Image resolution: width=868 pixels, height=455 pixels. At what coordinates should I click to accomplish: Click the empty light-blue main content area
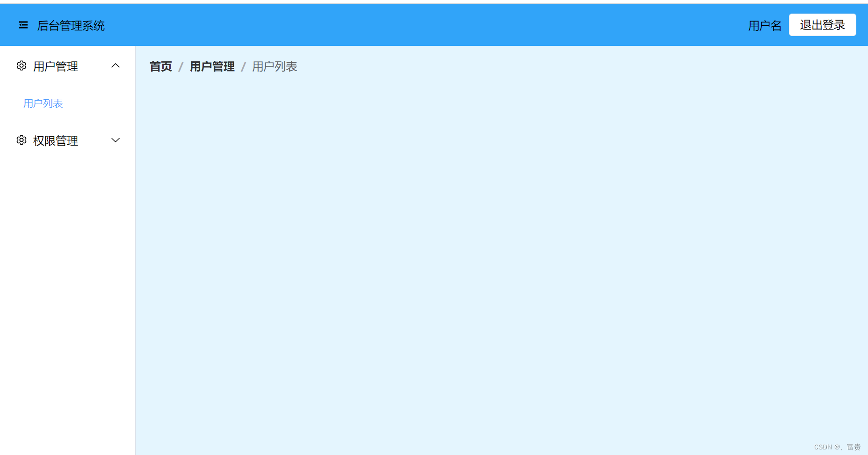tap(501, 262)
